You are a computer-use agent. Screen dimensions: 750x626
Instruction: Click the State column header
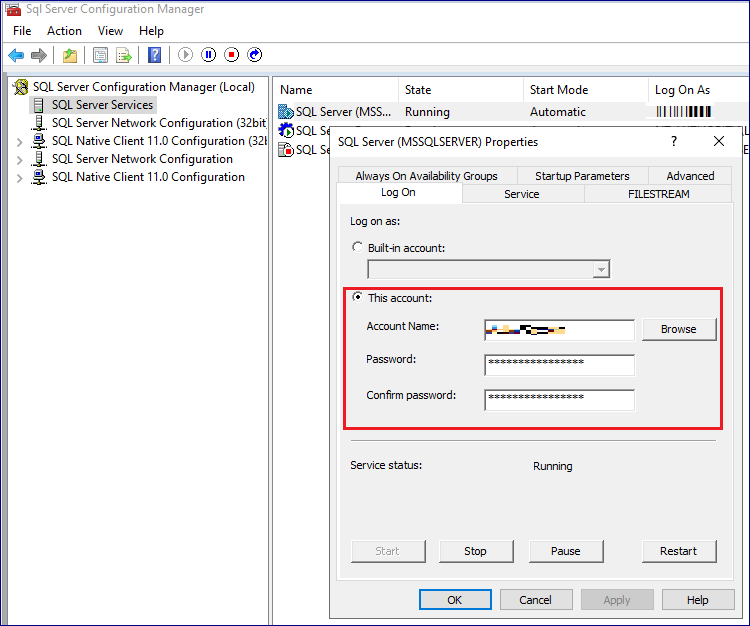(x=461, y=90)
